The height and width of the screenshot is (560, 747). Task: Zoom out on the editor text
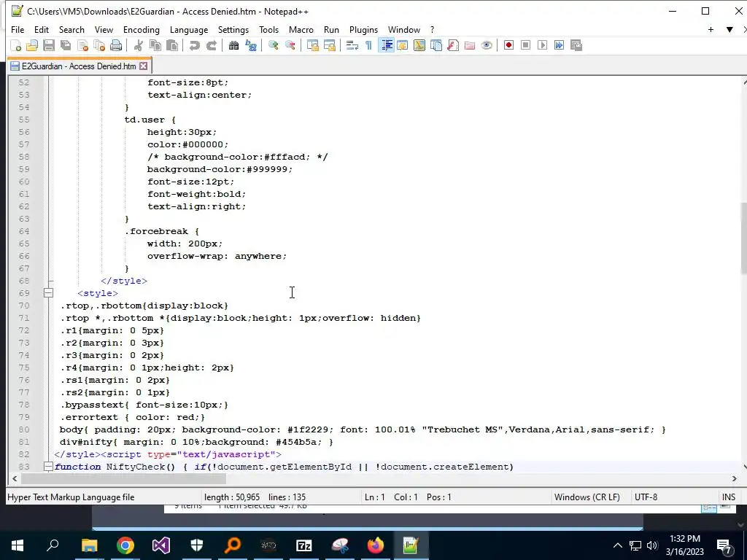290,45
